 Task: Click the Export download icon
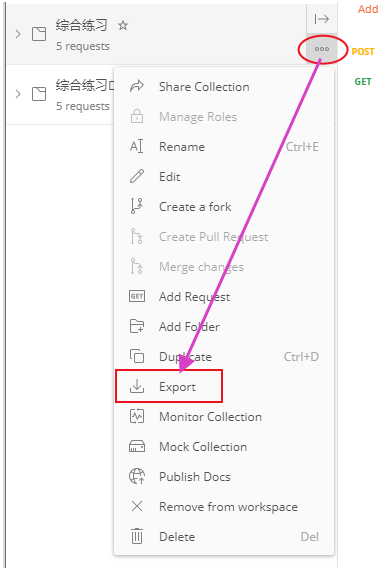(x=137, y=386)
